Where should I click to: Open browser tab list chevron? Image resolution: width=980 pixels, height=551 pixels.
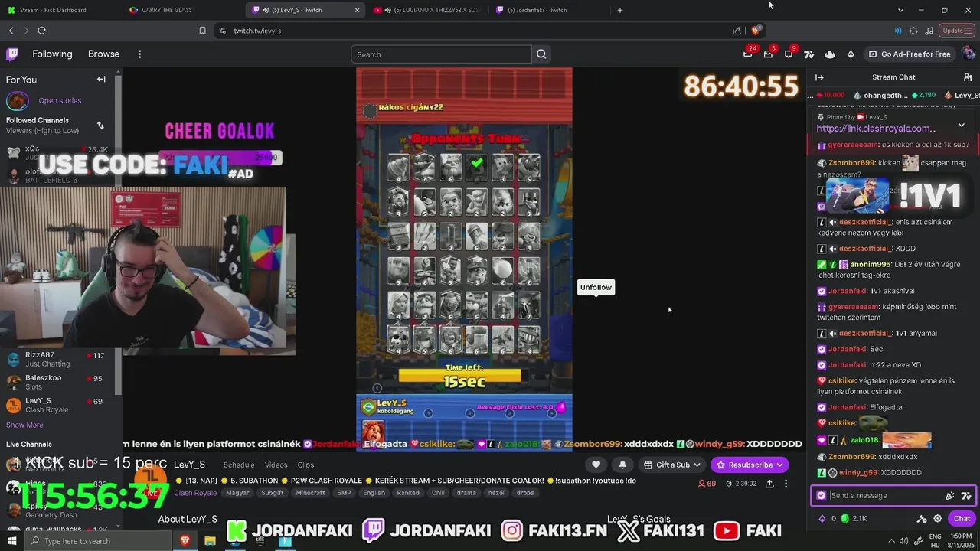[900, 10]
